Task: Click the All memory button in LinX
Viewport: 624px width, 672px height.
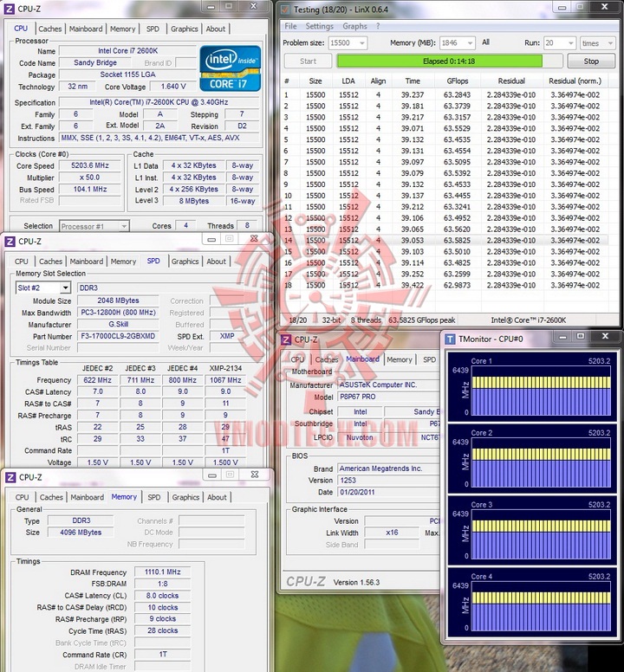Action: 485,42
